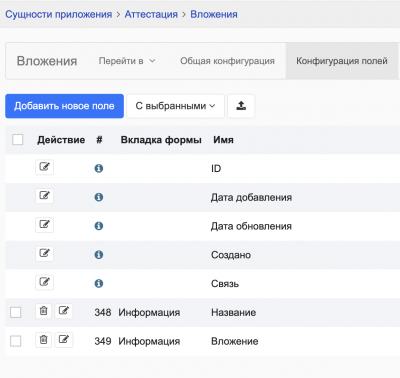Open Сущности приложения breadcrumb link
Screen dimensions: 400x378
pos(59,14)
